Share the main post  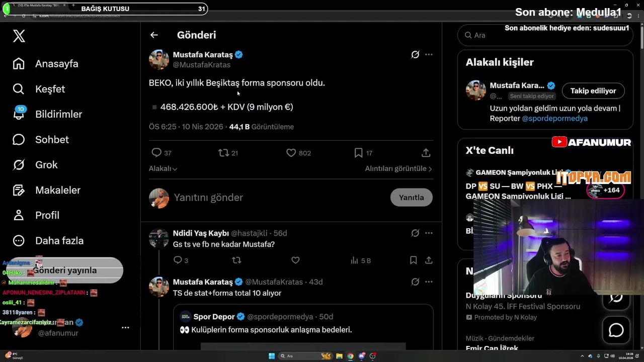[426, 152]
